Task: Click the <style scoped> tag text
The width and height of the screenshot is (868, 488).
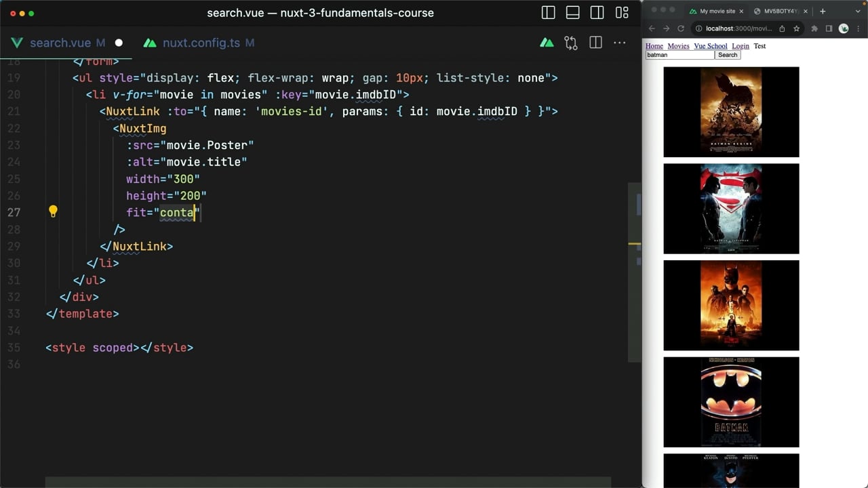Action: click(92, 348)
